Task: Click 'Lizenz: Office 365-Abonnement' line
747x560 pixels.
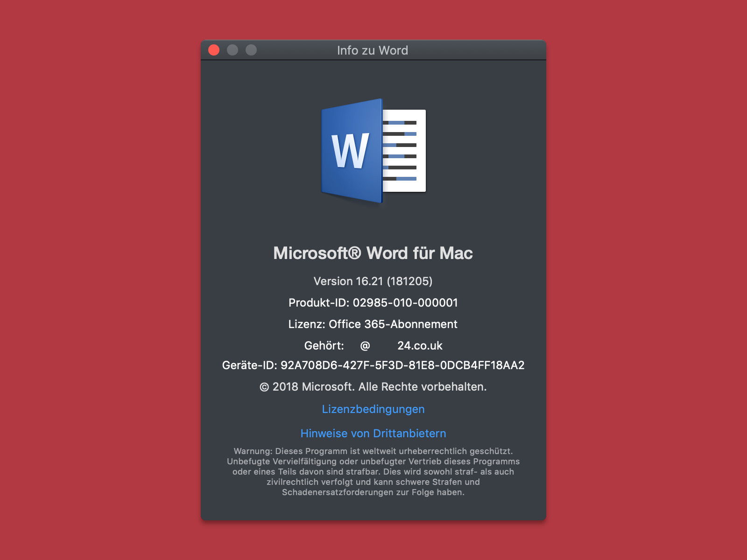Action: click(373, 324)
